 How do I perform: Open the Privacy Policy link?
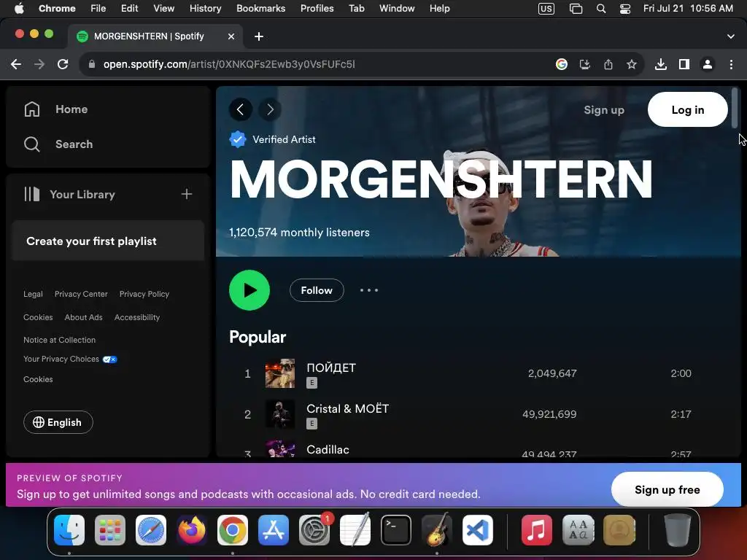144,295
